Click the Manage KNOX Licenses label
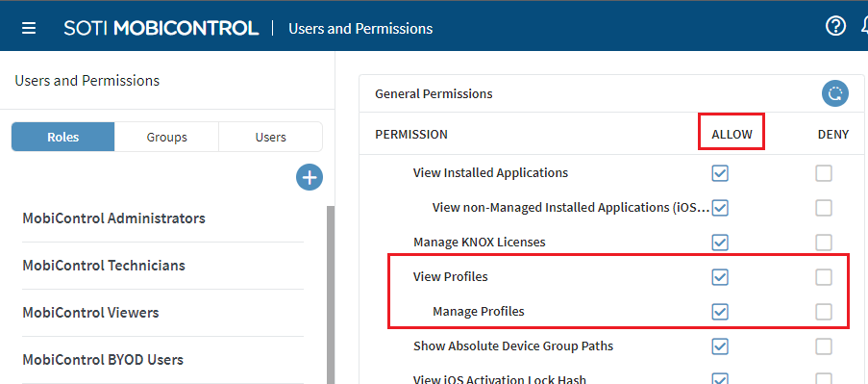This screenshot has width=868, height=384. point(480,243)
